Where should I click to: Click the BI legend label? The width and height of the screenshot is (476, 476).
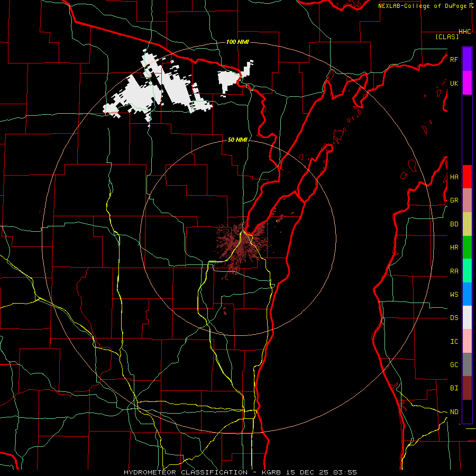pos(454,388)
